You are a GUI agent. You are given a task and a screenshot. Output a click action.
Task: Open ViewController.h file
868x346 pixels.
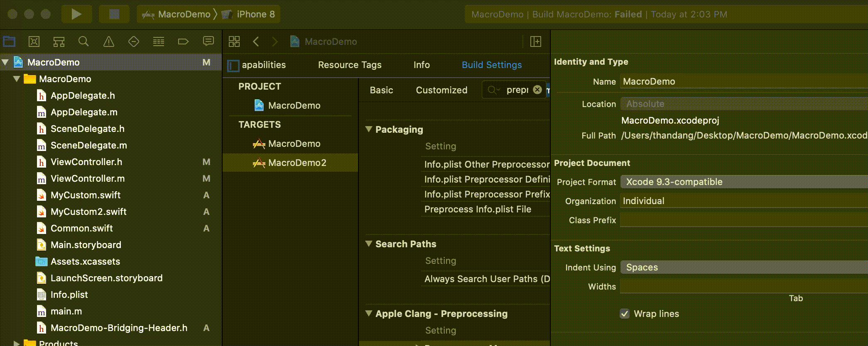[86, 162]
